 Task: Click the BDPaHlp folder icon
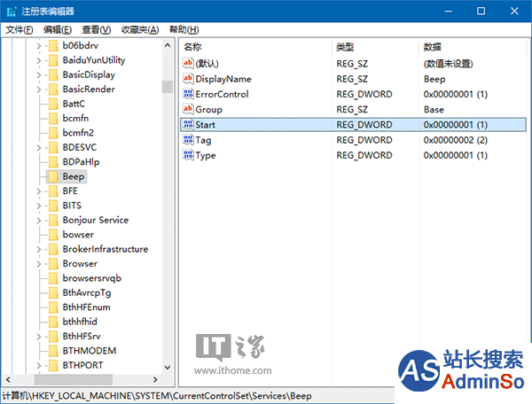click(53, 162)
